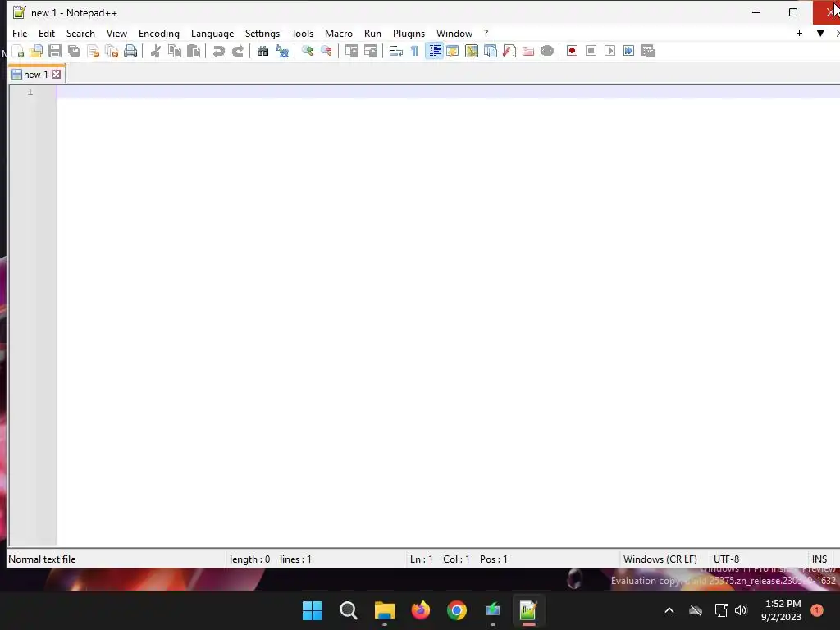Open Replace dialog via toolbar icon

point(282,51)
